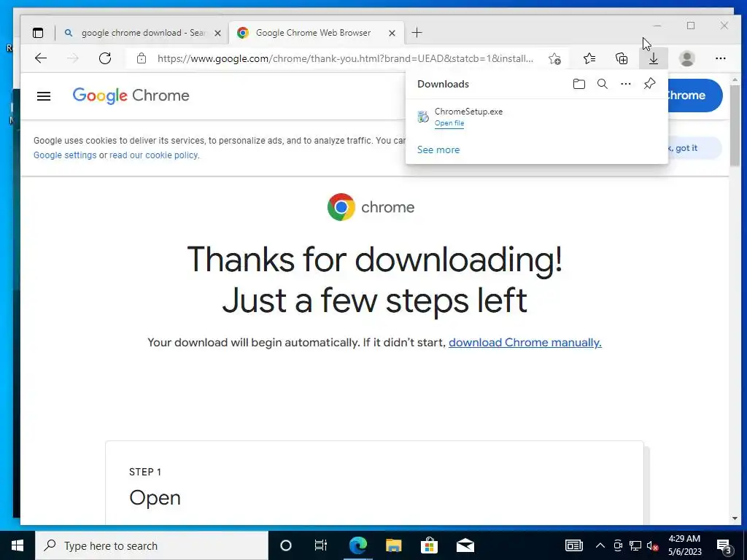Go back to the previous page
Screen dimensions: 747x560
(x=41, y=58)
